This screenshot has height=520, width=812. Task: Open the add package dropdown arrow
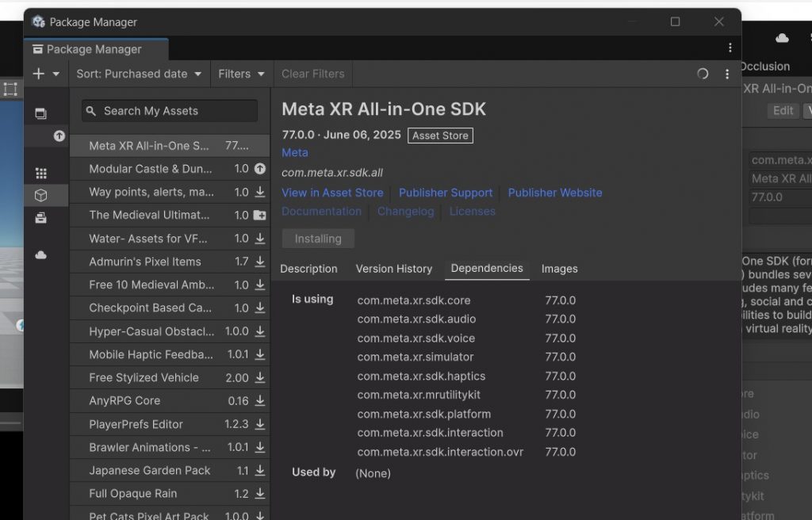[56, 74]
